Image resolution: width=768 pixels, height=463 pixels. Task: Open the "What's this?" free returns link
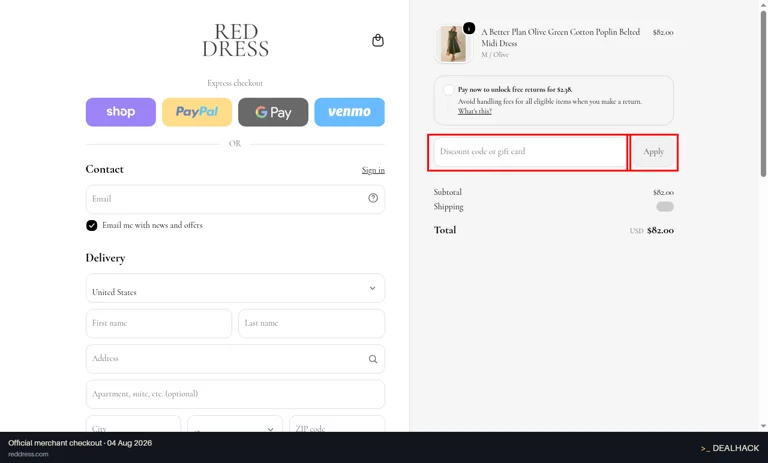tap(475, 111)
